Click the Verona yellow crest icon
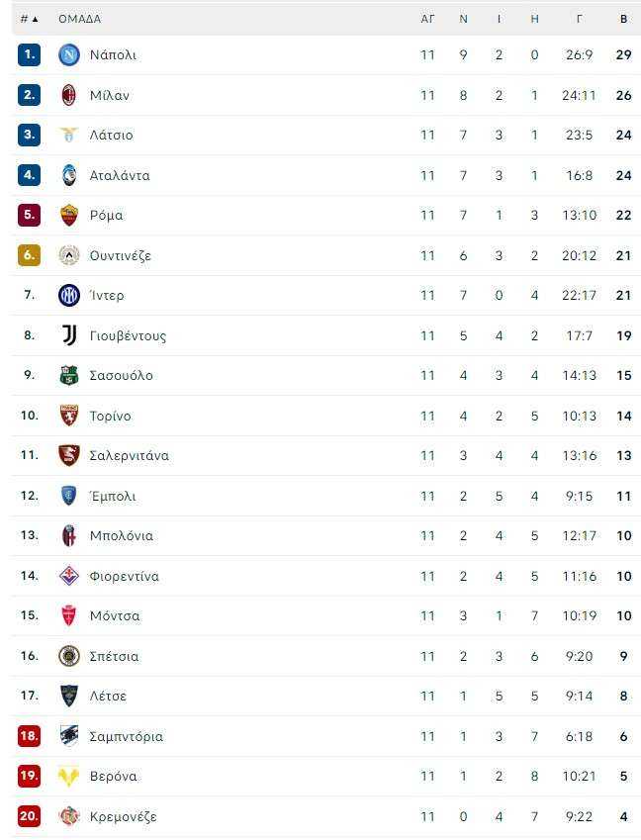The height and width of the screenshot is (840, 641). 68,777
